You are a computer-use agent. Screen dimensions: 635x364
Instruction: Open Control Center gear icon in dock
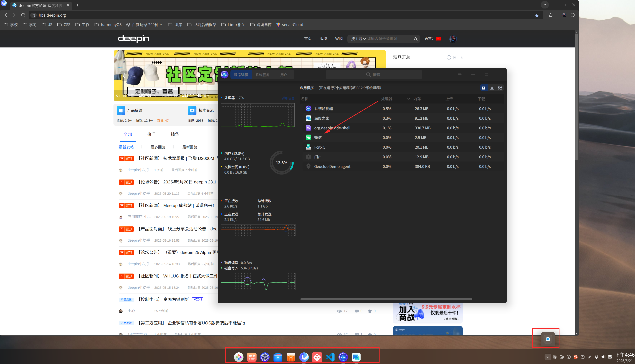pos(265,357)
